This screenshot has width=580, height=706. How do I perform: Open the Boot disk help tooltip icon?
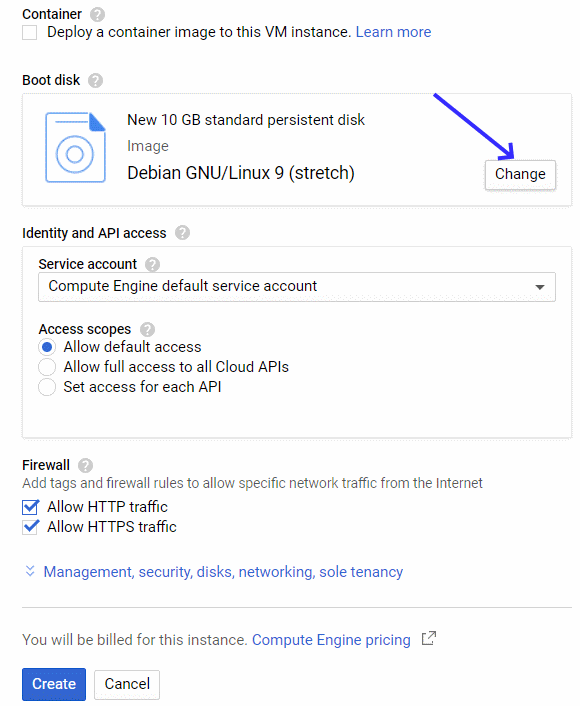coord(95,81)
